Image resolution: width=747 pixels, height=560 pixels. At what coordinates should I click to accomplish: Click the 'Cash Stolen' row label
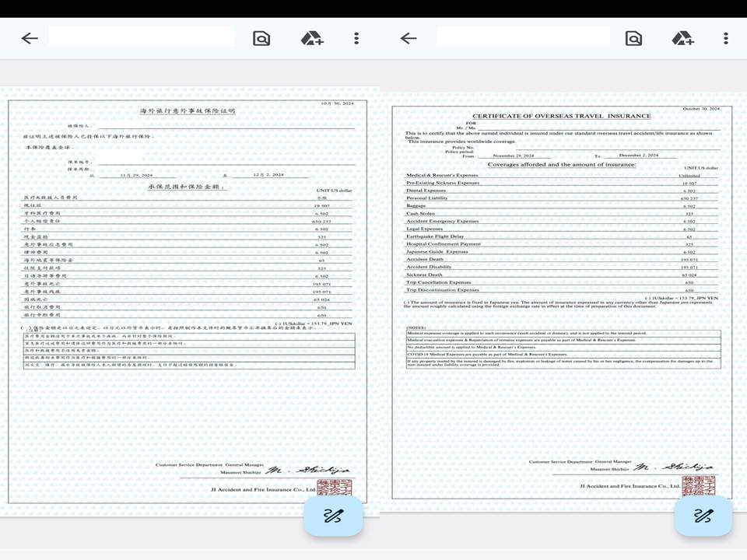pos(420,213)
